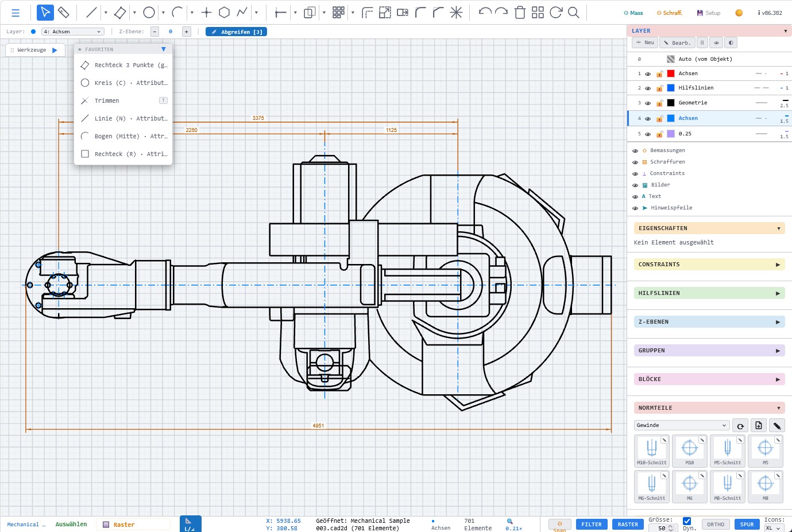Toggle visibility of red Achsen layer 1
Screen dimensions: 792x532
tap(648, 74)
